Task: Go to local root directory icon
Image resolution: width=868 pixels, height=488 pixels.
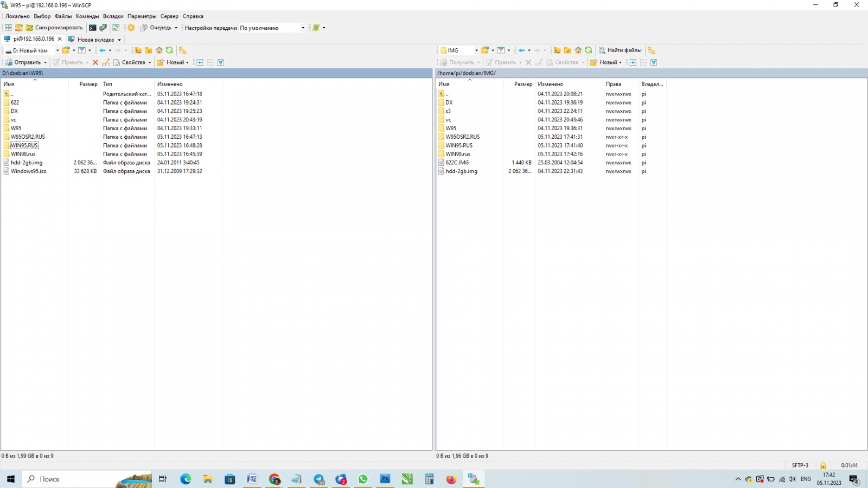Action: coord(148,50)
